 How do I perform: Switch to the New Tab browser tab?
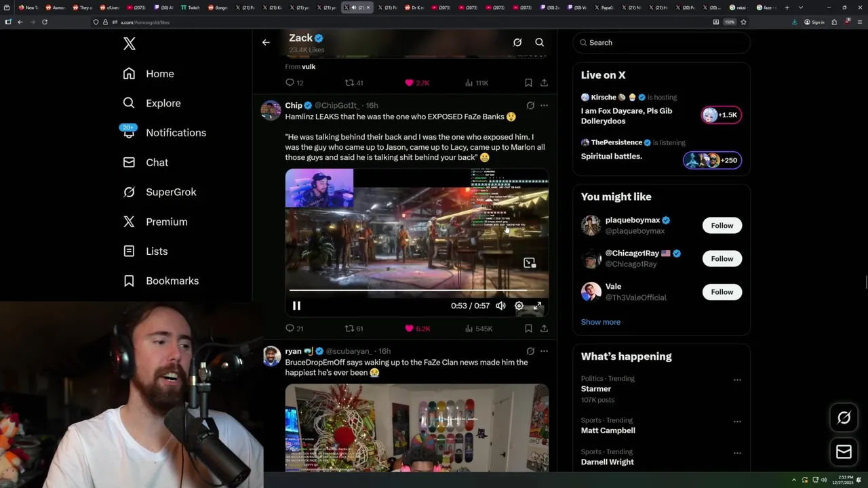pos(28,7)
